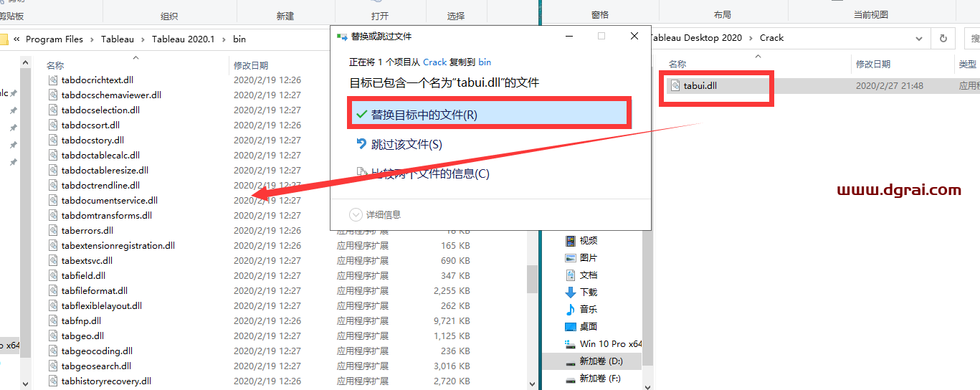Click the tabfileformat.dll file icon
Screen dimensions: 980x390
53,291
